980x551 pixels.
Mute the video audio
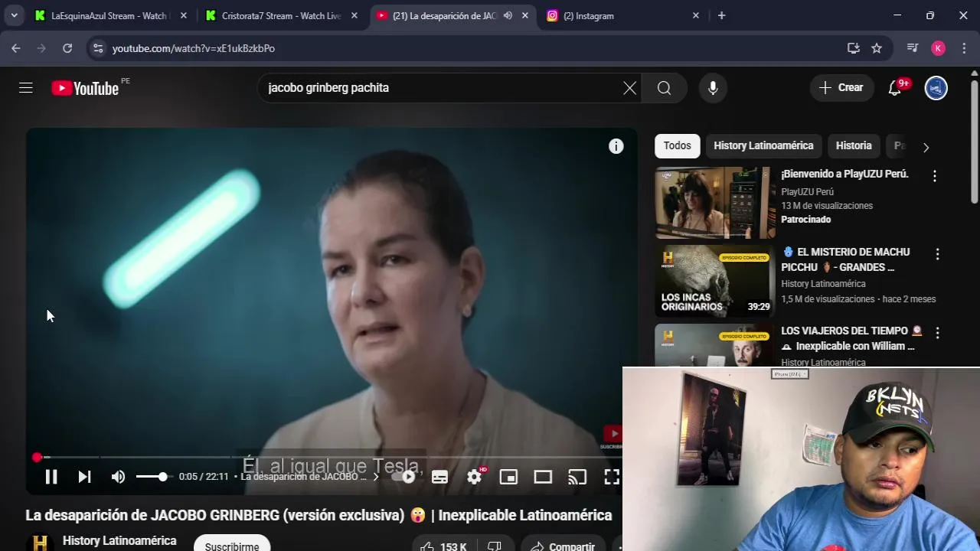coord(118,477)
